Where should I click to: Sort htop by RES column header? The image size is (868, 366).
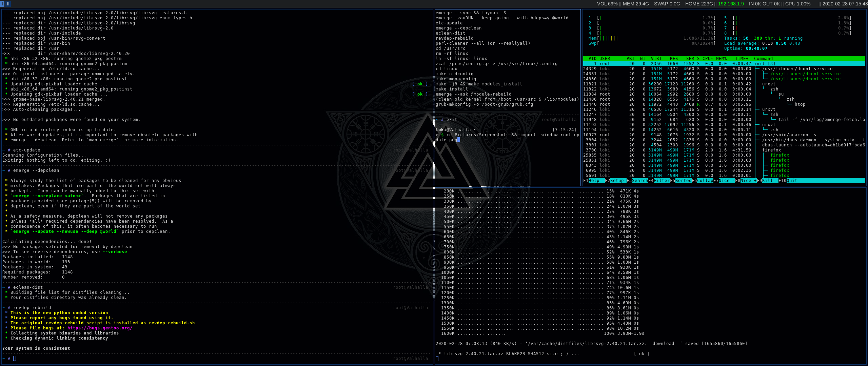pyautogui.click(x=674, y=59)
